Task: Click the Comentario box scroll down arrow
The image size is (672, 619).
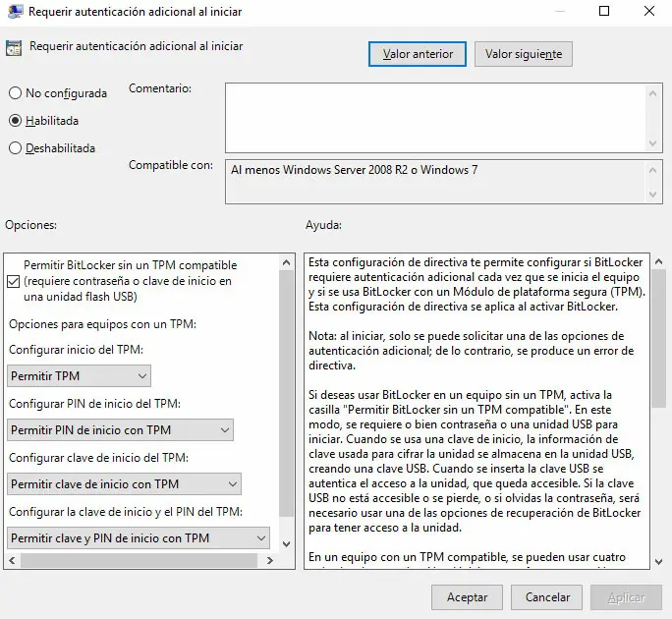Action: tap(652, 142)
